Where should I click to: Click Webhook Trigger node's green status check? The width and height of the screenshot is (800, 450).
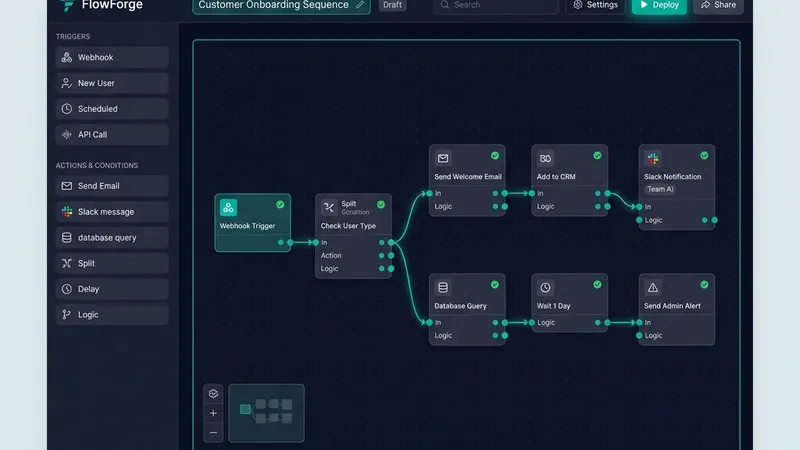point(280,205)
